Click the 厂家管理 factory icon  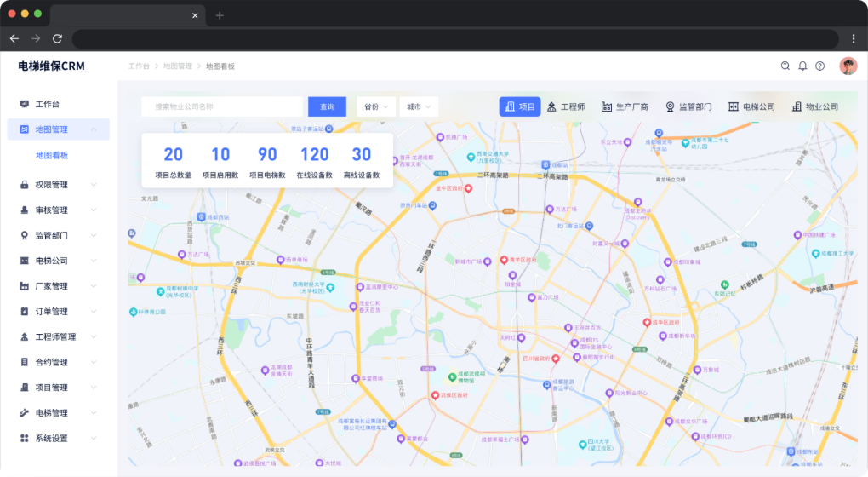click(x=25, y=286)
